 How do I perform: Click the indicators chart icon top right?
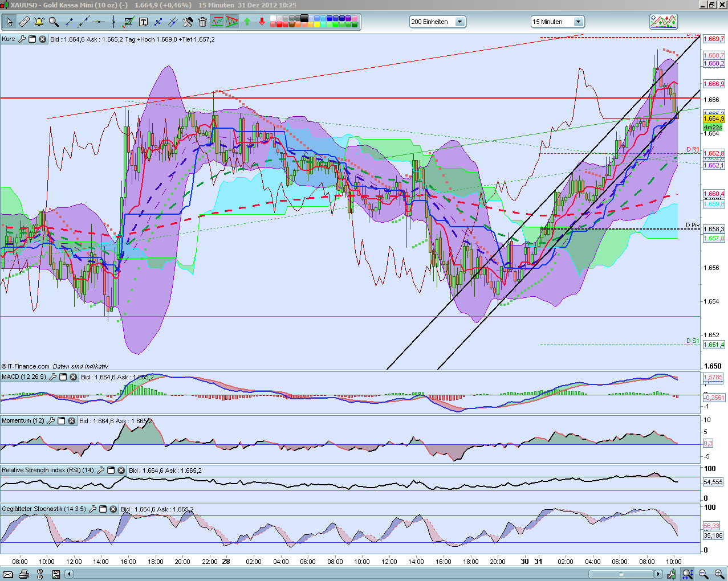[664, 22]
